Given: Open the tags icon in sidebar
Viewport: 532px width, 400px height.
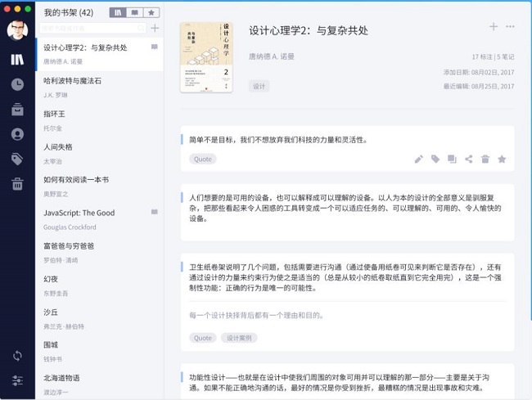Looking at the screenshot, I should (x=17, y=159).
